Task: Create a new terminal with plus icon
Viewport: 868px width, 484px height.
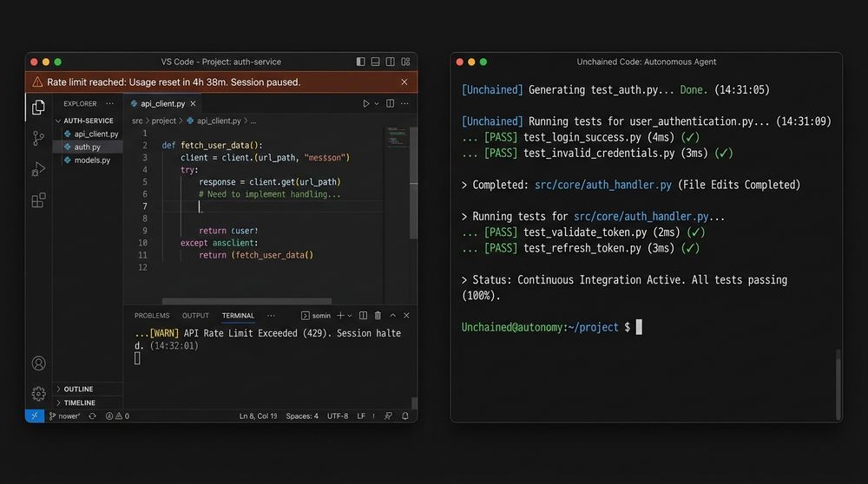Action: pyautogui.click(x=340, y=315)
